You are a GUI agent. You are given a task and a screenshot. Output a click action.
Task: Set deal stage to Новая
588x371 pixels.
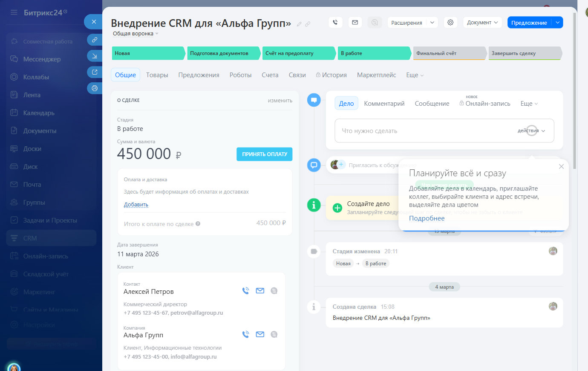click(148, 53)
